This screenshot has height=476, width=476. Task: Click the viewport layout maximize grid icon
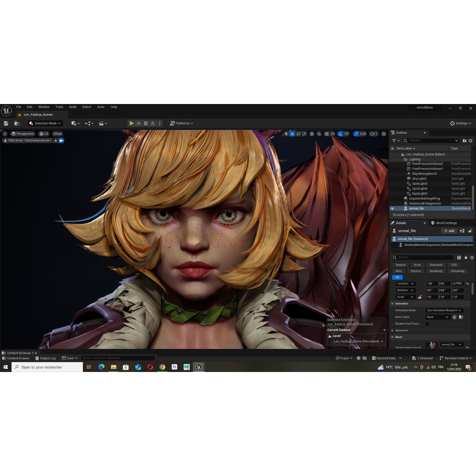coord(384,134)
